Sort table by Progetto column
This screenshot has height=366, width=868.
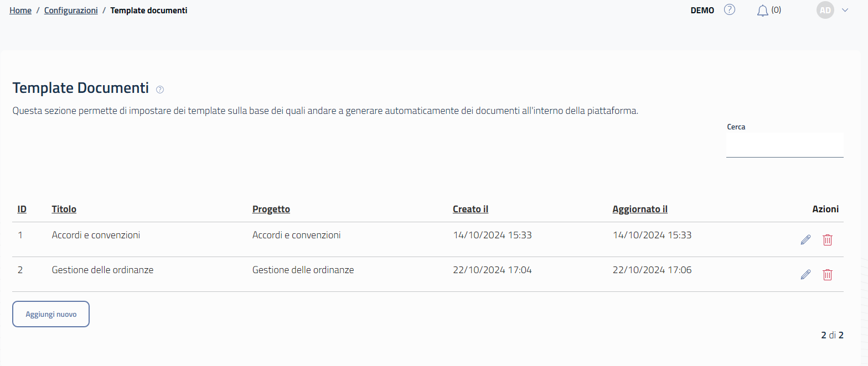click(271, 209)
